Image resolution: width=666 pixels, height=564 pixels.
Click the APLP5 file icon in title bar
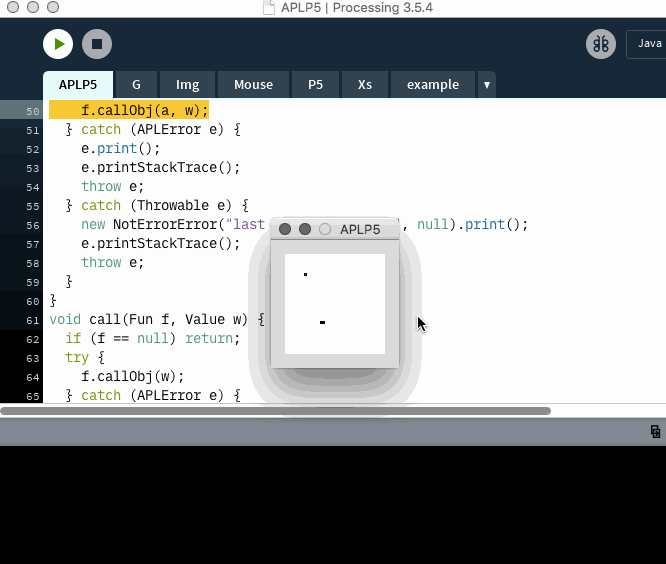click(268, 8)
